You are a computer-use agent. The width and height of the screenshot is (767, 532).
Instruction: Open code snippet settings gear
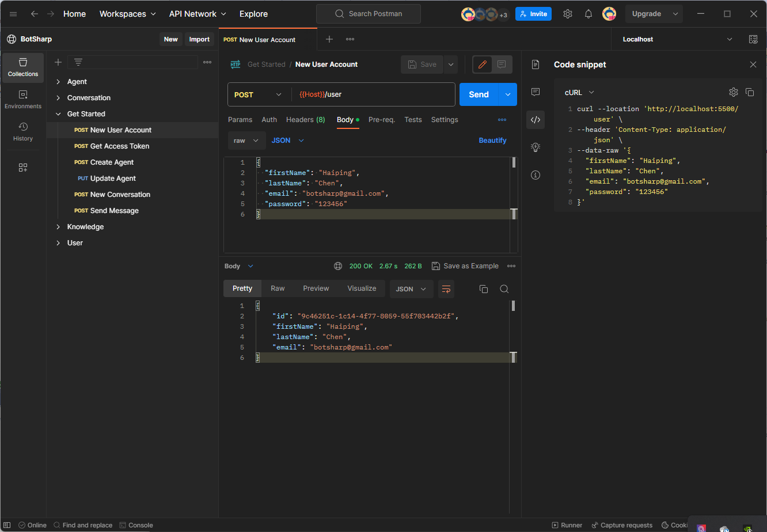(x=734, y=92)
